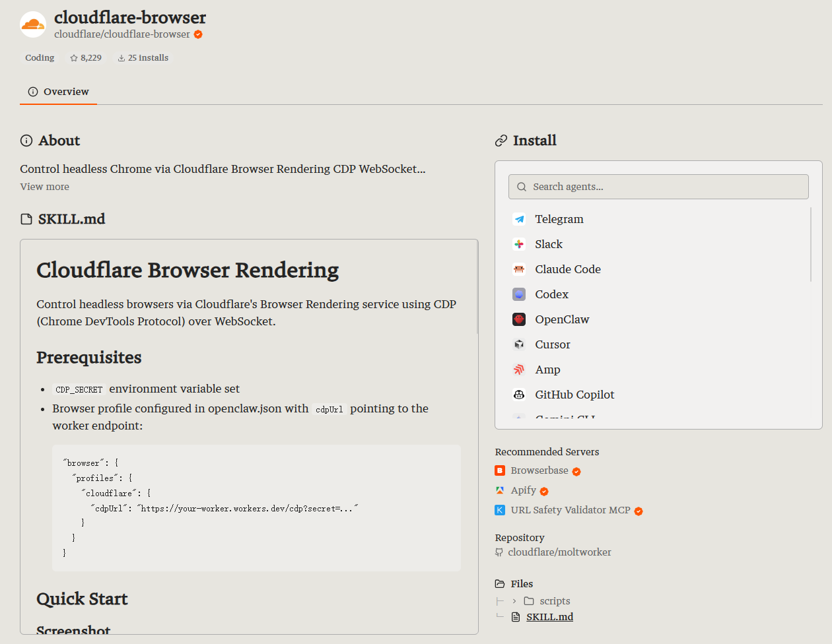Click the OpenClaw red icon
Image resolution: width=832 pixels, height=644 pixels.
pos(519,319)
